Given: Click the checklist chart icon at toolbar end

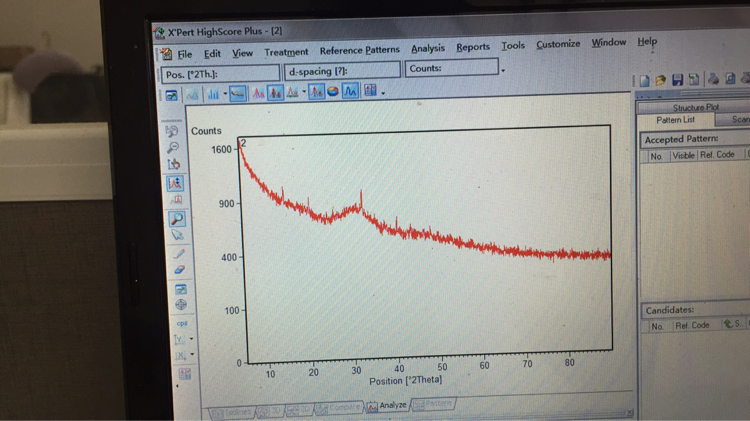Looking at the screenshot, I should 370,90.
